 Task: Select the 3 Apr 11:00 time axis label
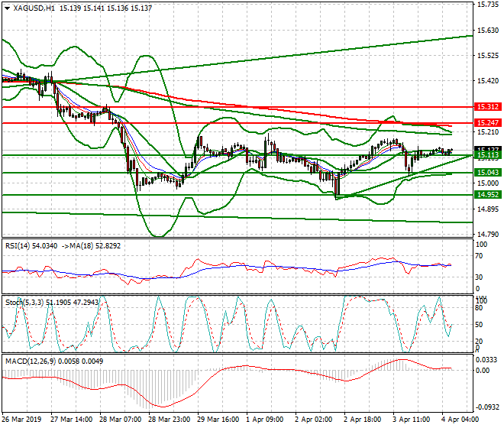[x=412, y=420]
